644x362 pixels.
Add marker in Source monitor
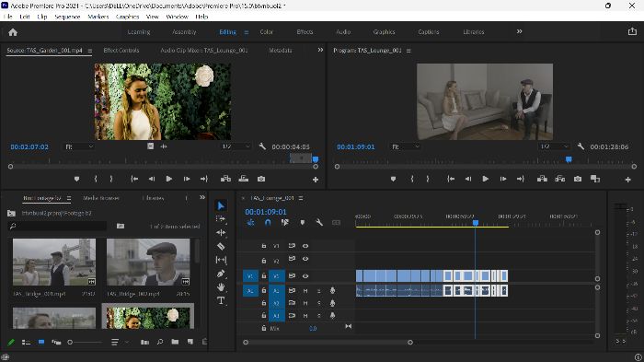76,179
